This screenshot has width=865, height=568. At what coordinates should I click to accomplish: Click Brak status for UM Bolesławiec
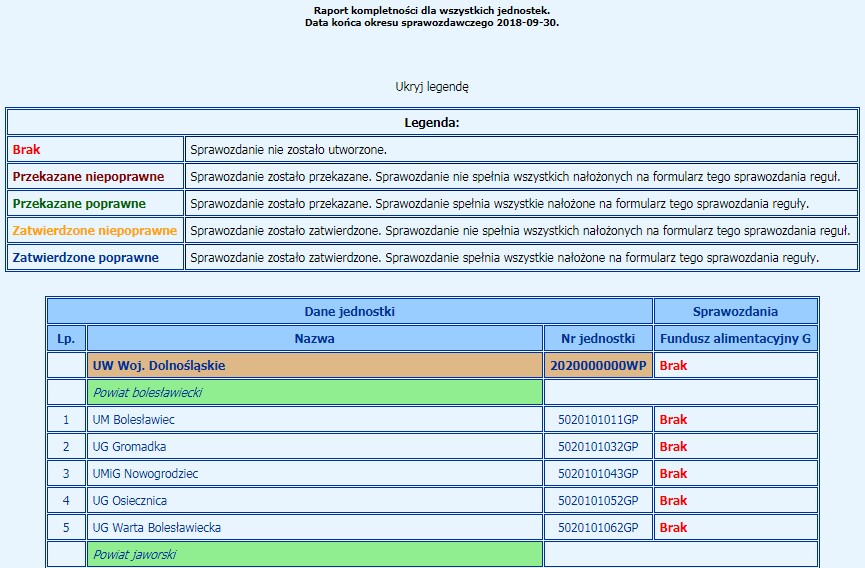(673, 420)
